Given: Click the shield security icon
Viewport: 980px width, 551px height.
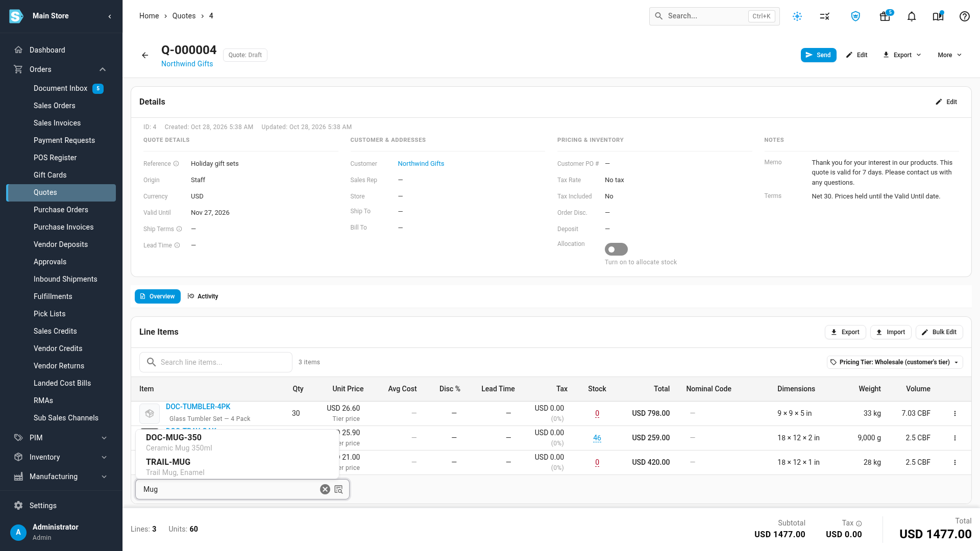Looking at the screenshot, I should [856, 16].
